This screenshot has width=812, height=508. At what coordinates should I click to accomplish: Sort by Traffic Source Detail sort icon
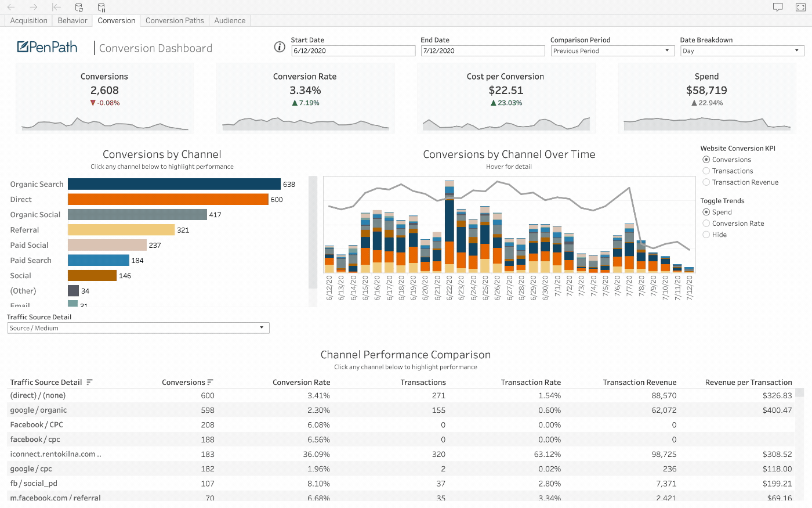pyautogui.click(x=89, y=382)
